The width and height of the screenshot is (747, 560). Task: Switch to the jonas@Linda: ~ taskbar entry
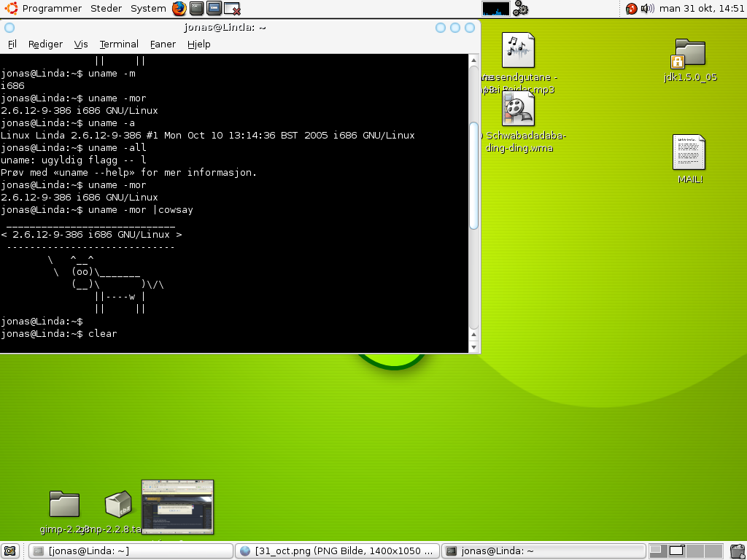pyautogui.click(x=543, y=551)
